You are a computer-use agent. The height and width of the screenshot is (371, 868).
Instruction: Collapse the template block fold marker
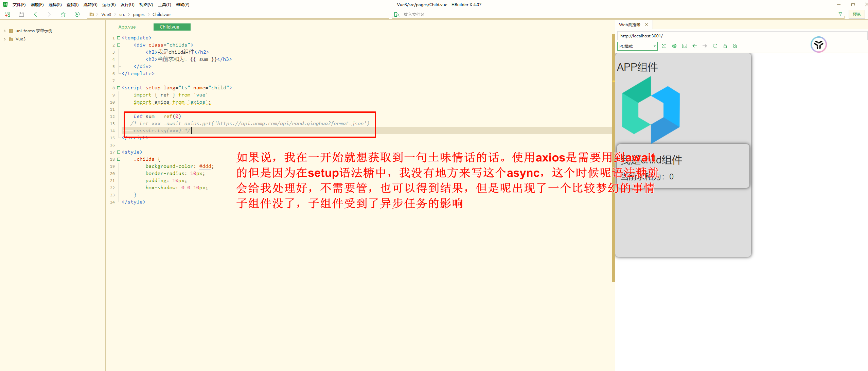(x=119, y=38)
